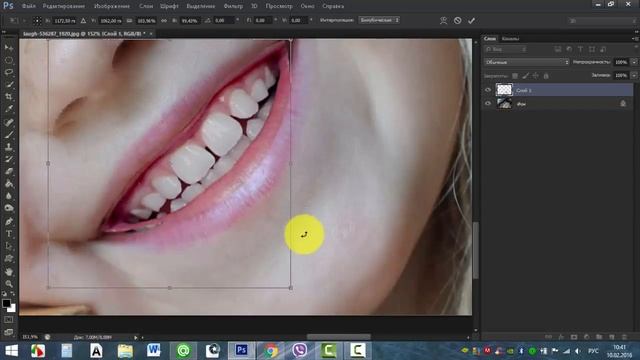The image size is (640, 360).
Task: Open the fill slider dropdown arrow
Action: tap(634, 76)
